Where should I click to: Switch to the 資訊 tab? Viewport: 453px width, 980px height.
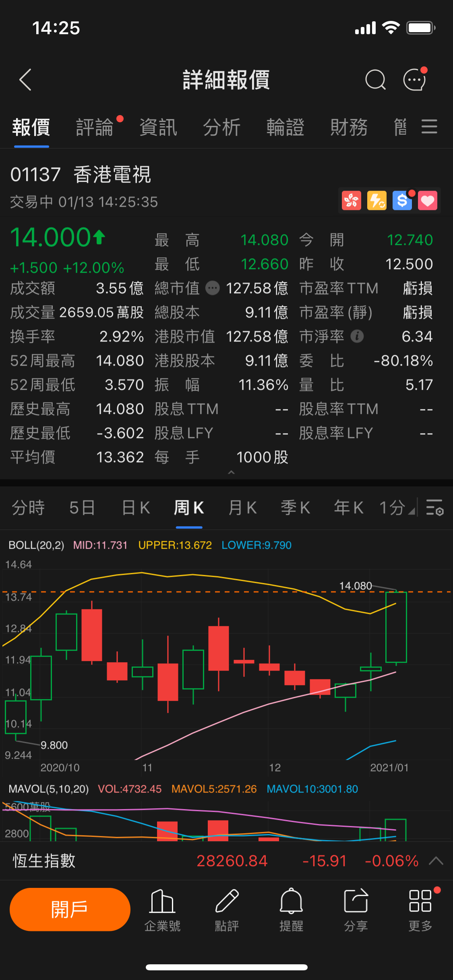(159, 127)
